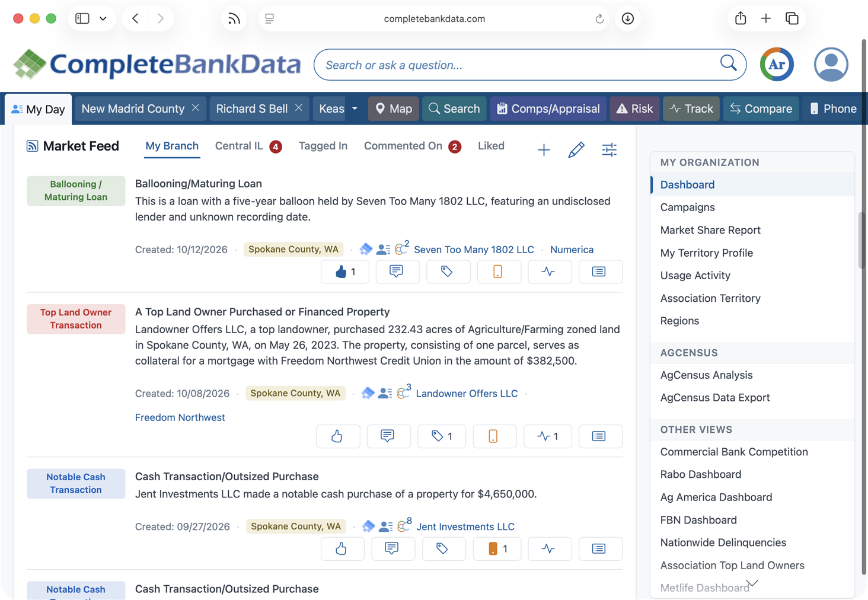
Task: Open Market Share Report in sidebar
Action: pos(710,230)
